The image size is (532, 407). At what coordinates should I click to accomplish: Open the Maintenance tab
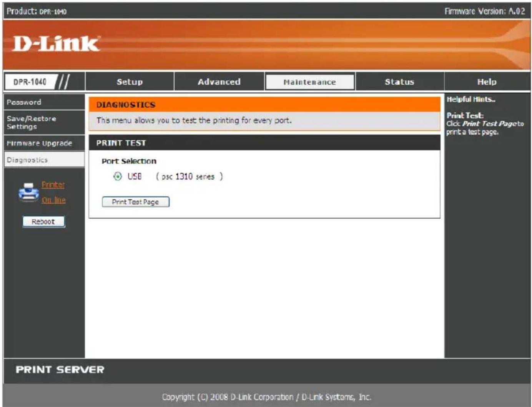point(310,82)
